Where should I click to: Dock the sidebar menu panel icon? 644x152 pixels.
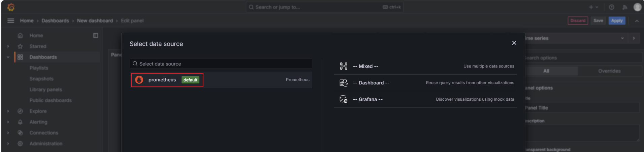[x=96, y=35]
